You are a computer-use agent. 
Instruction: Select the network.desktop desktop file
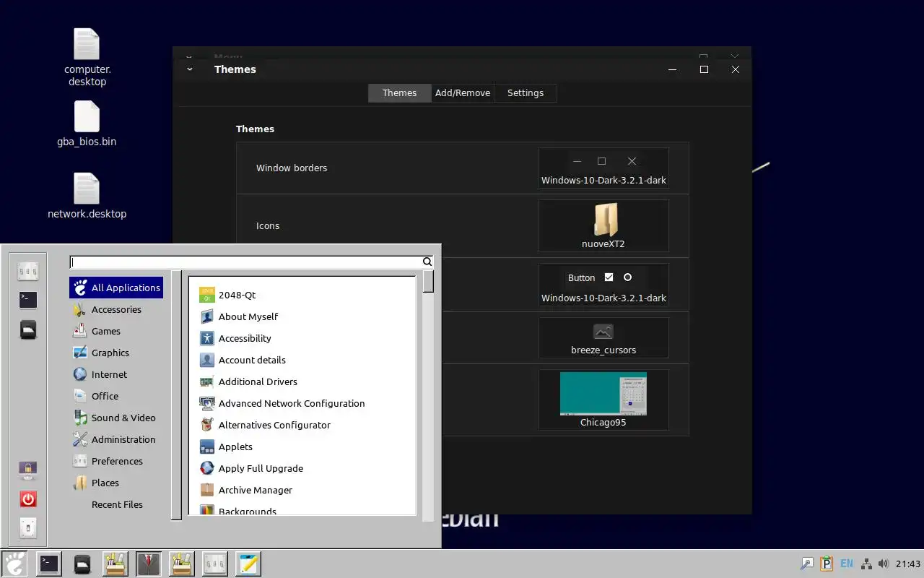coord(87,197)
